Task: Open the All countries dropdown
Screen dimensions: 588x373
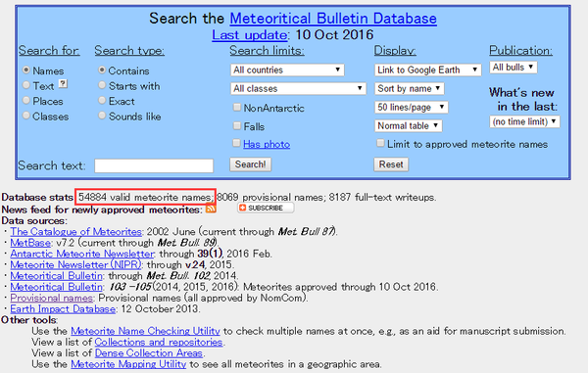Action: (x=287, y=70)
